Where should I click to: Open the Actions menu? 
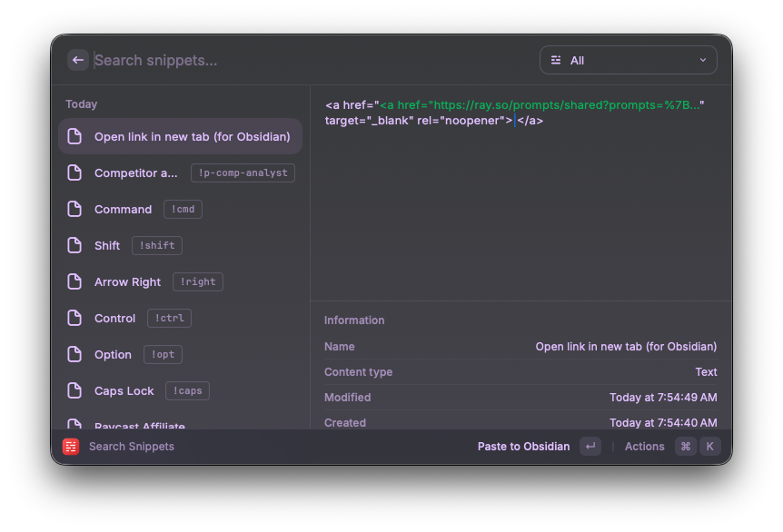click(644, 447)
